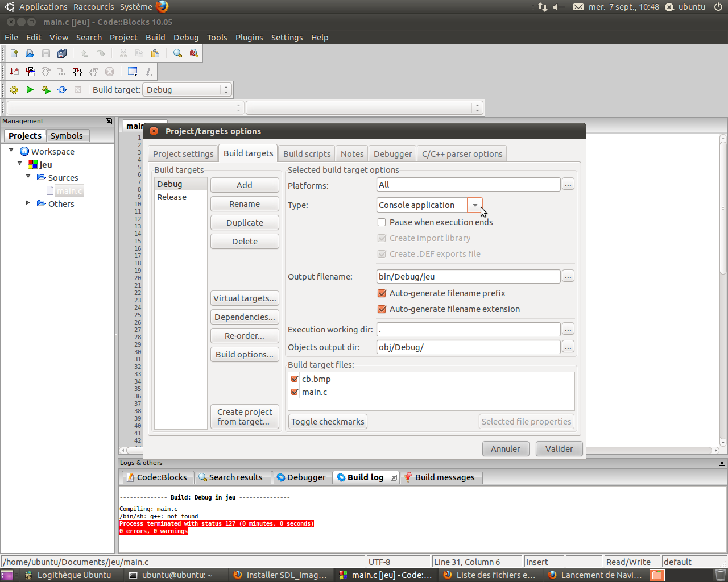Expand the Others folder in project tree

click(28, 203)
